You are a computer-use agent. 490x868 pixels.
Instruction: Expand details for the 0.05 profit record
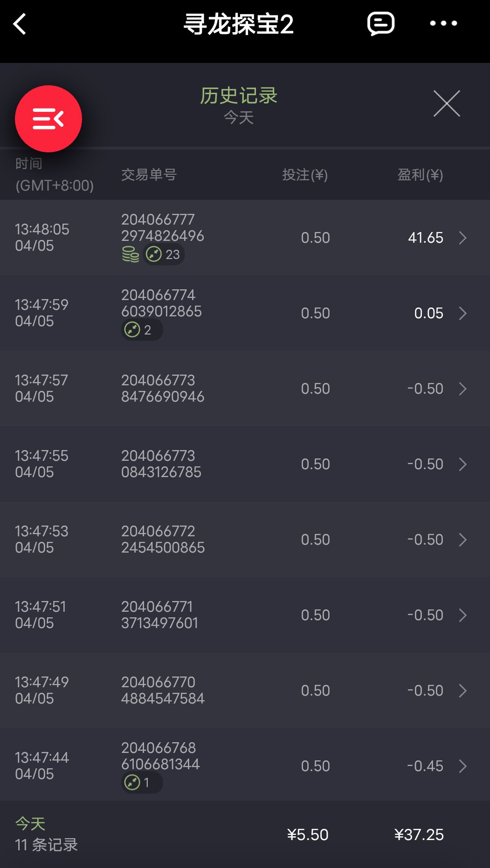tap(462, 314)
